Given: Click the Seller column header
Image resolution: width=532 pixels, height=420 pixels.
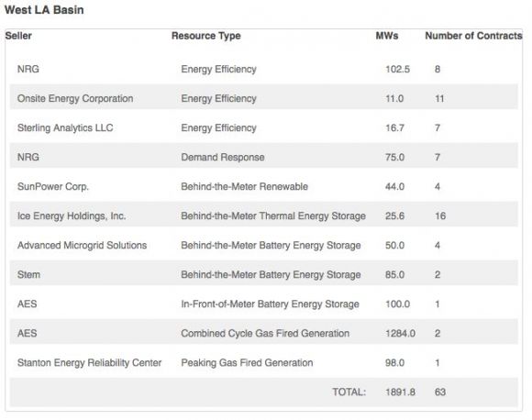Looking at the screenshot, I should (18, 36).
